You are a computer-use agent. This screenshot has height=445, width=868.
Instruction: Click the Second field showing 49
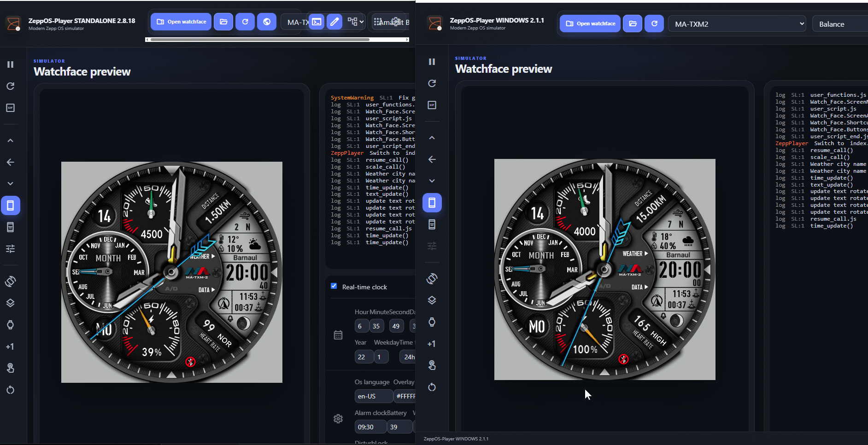[396, 326]
